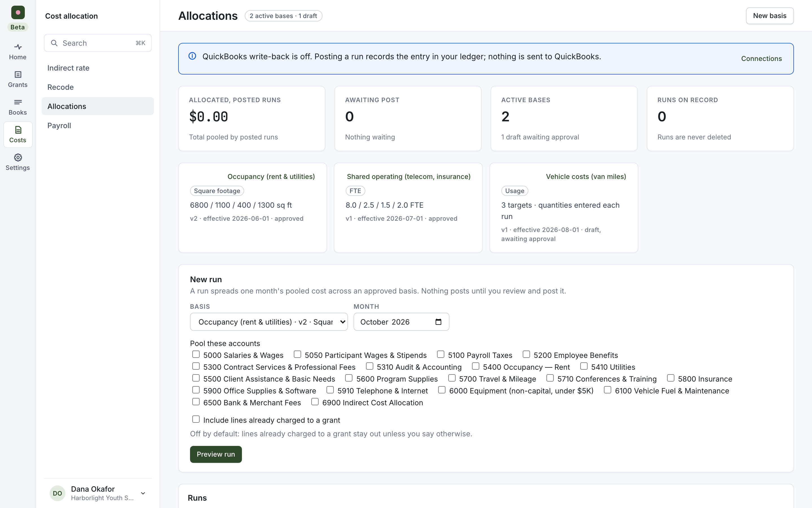Click the app logo icon above Beta
This screenshot has width=812, height=508.
[x=18, y=12]
